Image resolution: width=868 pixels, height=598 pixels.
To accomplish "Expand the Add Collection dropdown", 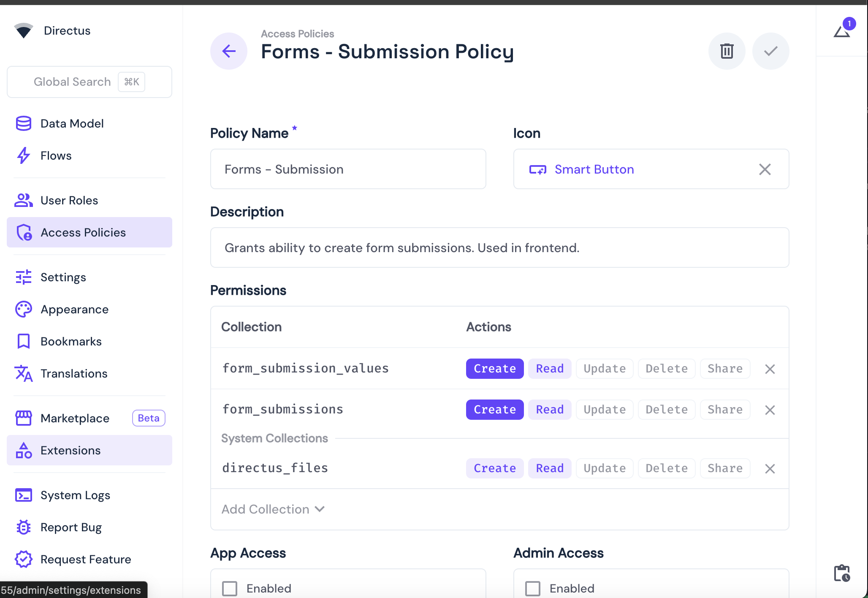I will point(273,509).
